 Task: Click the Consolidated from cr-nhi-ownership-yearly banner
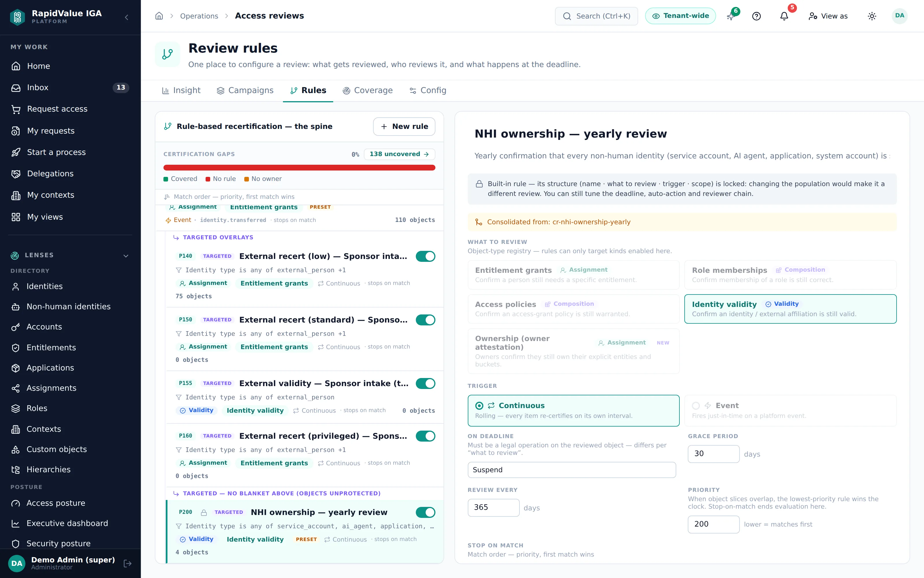(682, 222)
